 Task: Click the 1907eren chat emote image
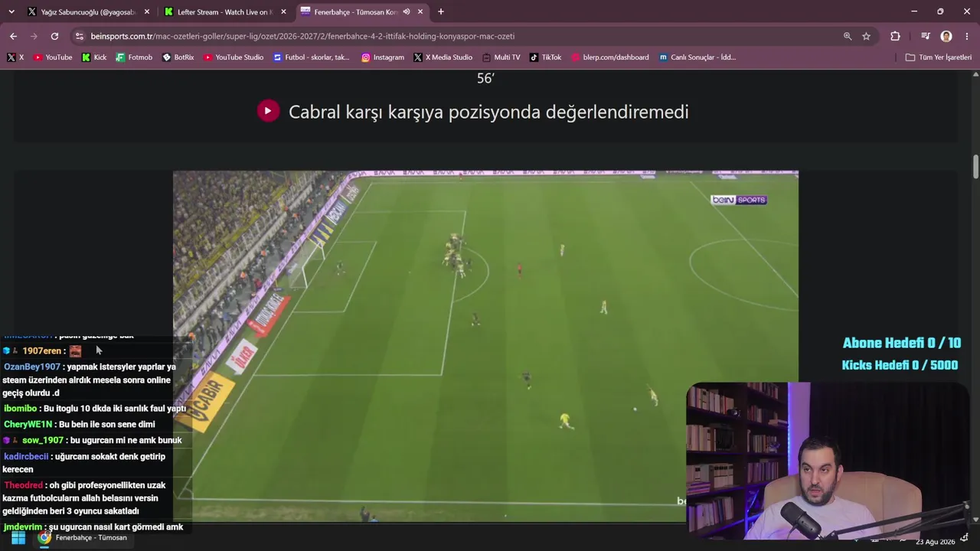75,351
